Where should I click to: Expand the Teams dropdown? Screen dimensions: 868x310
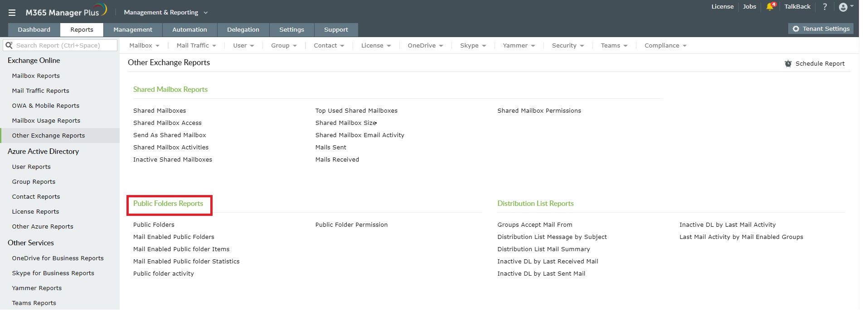614,46
